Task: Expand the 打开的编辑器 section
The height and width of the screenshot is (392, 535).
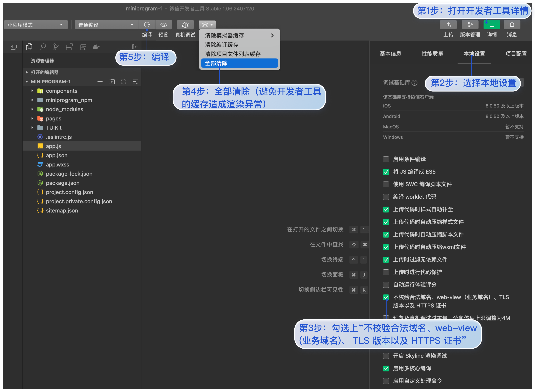Action: pyautogui.click(x=82, y=72)
